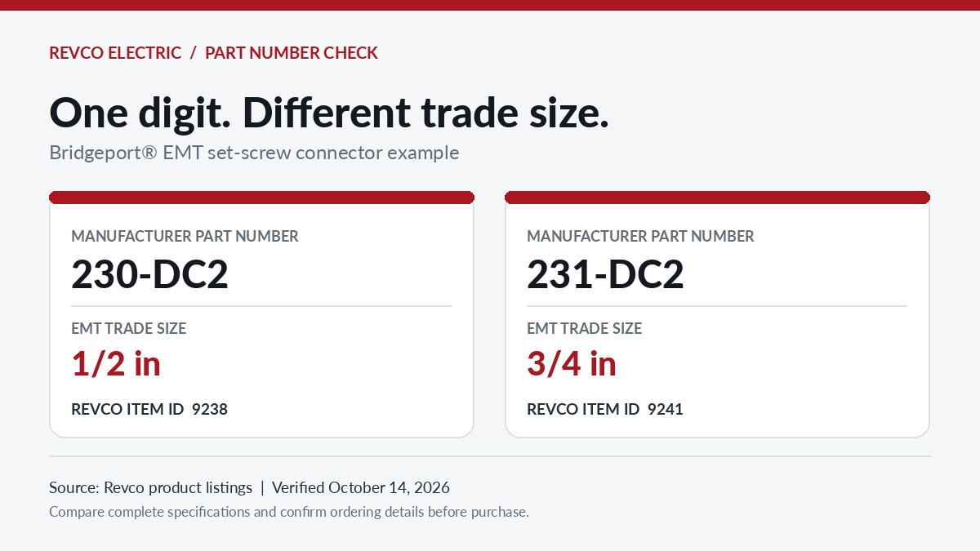Click the Bridgeport EMT set-screw connector subtitle
The image size is (980, 551).
point(254,153)
